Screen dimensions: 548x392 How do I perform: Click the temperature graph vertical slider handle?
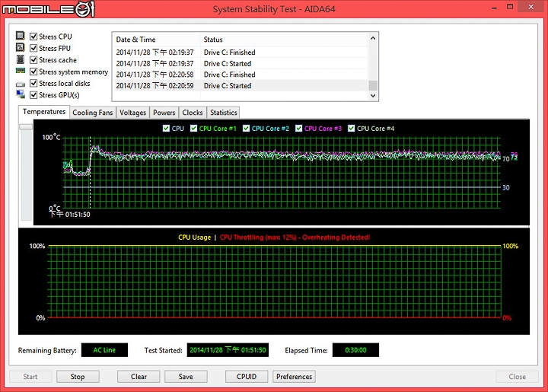[26, 127]
